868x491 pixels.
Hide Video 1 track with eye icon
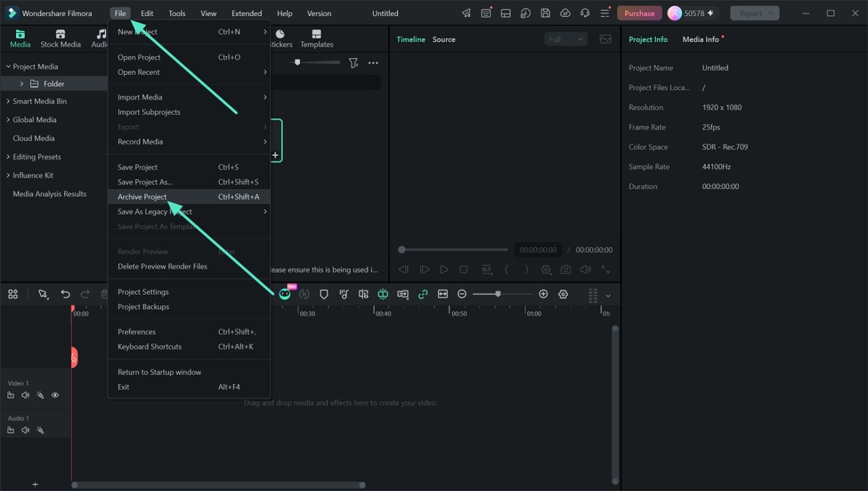pos(55,395)
